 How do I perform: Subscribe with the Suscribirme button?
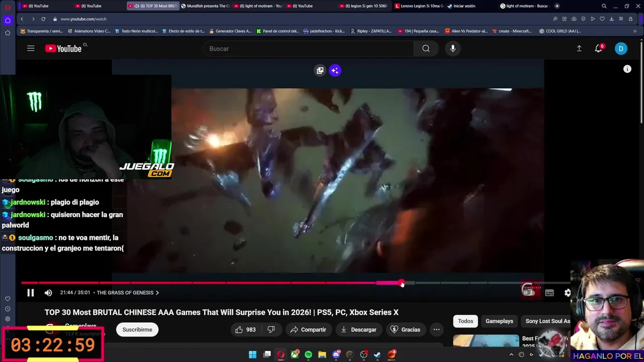(x=137, y=330)
